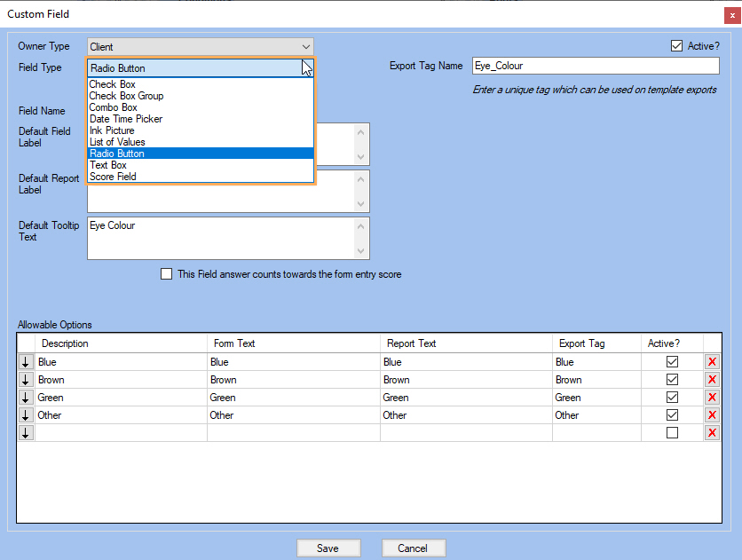Click the arrow icon on the empty row

(x=26, y=433)
